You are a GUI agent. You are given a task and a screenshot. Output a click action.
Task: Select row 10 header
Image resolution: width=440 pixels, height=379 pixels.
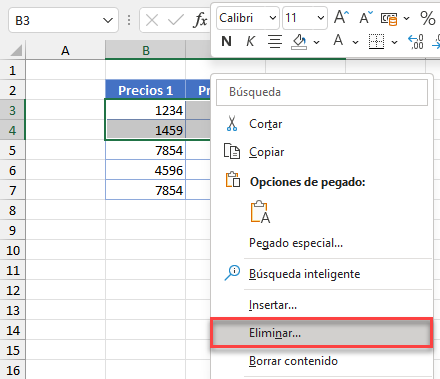13,250
